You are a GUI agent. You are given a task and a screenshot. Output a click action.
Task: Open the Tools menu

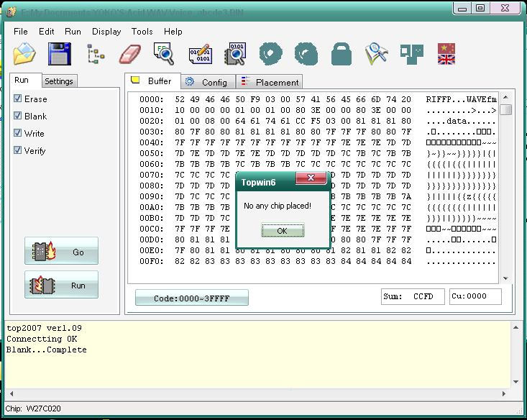142,32
